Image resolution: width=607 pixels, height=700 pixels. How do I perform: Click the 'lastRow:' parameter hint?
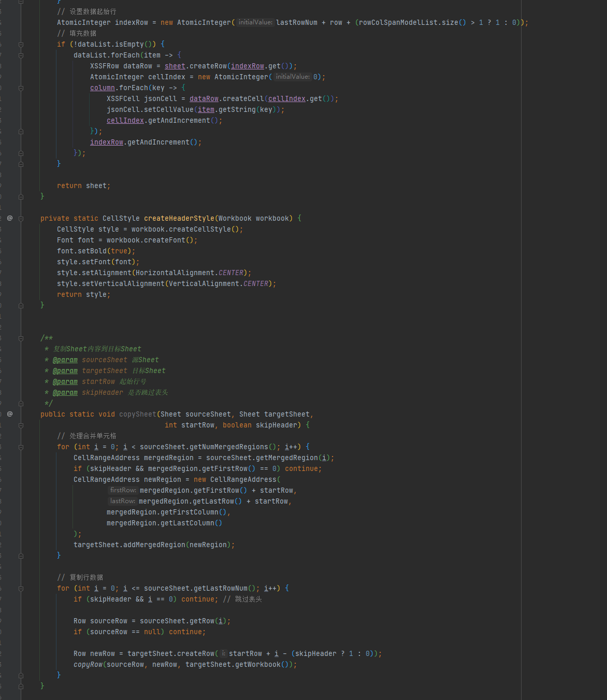click(x=122, y=501)
